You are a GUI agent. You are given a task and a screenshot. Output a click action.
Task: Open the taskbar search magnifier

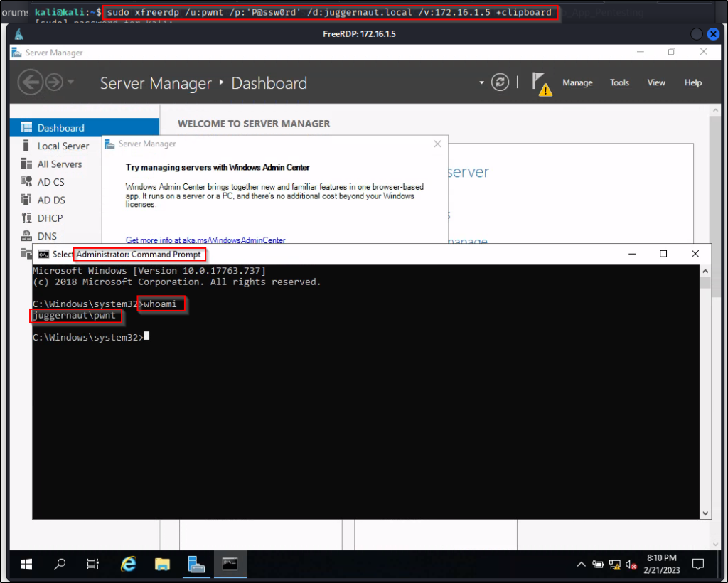[60, 565]
